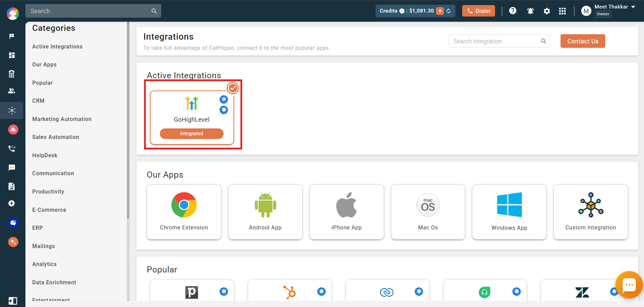
Task: Select the Active Integrations category
Action: pyautogui.click(x=57, y=46)
